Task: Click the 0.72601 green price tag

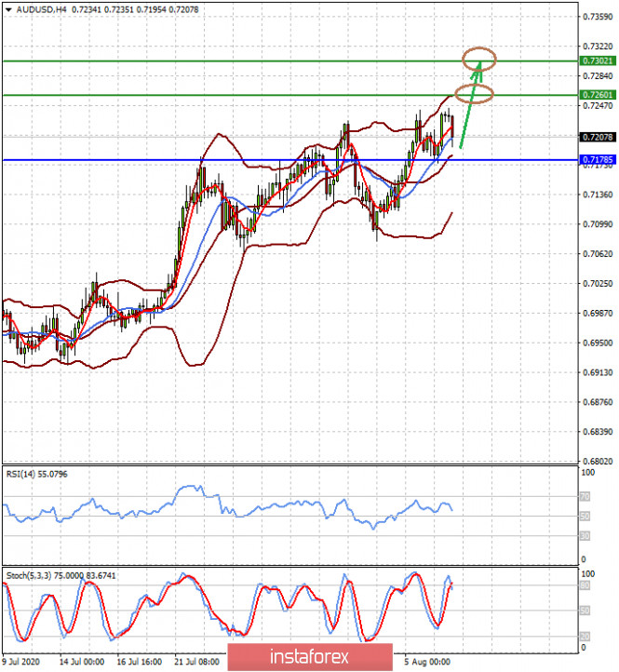Action: click(x=597, y=95)
